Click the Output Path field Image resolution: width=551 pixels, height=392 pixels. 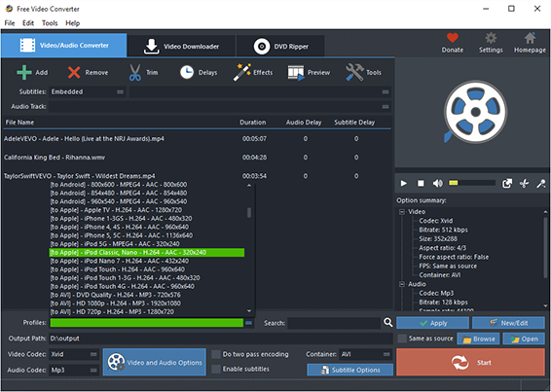point(221,339)
